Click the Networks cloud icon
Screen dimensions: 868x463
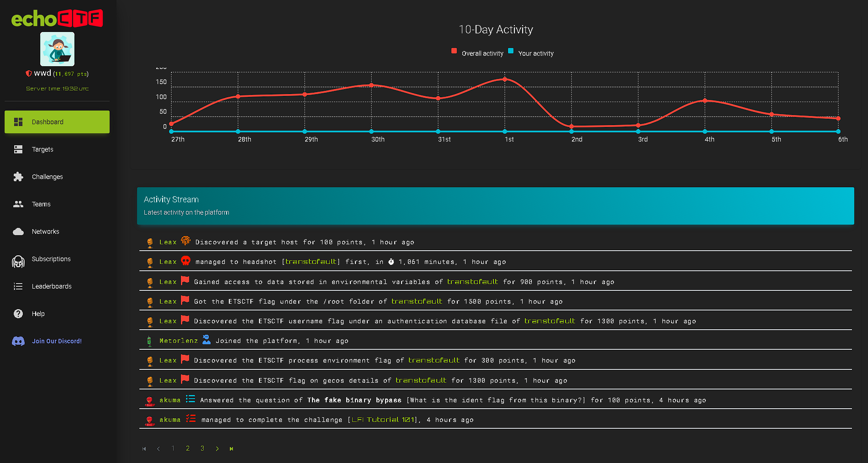(x=18, y=231)
